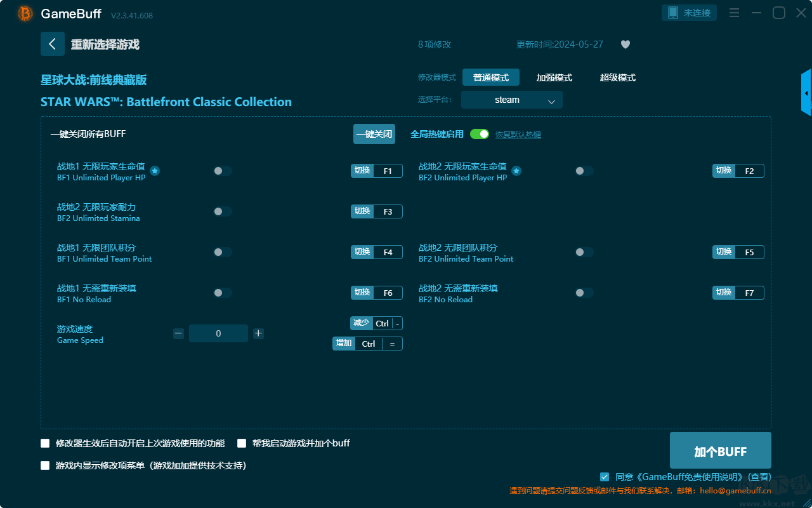This screenshot has width=812, height=508.
Task: Increase game speed with plus button
Action: tap(258, 333)
